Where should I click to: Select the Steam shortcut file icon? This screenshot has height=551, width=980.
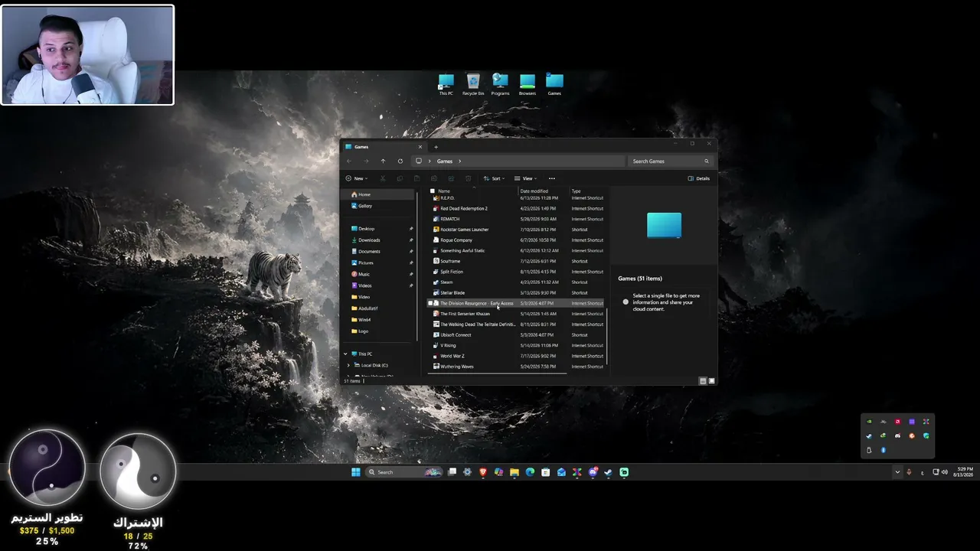436,282
